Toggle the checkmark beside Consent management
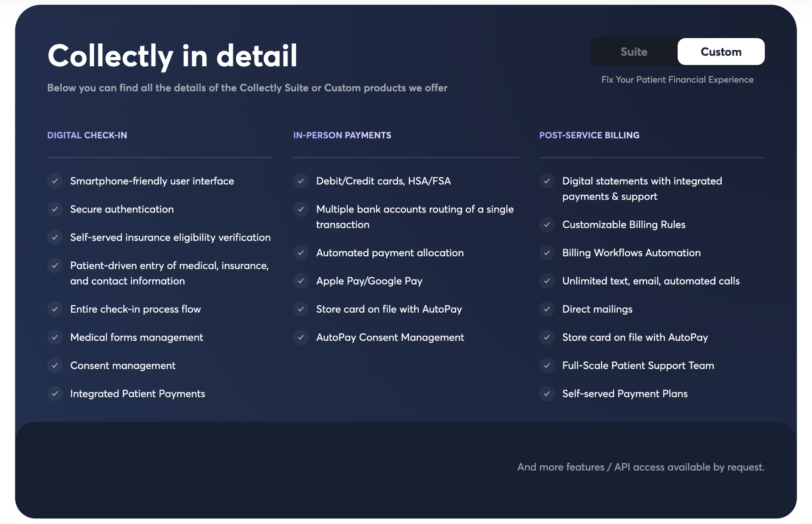The image size is (812, 524). [55, 365]
